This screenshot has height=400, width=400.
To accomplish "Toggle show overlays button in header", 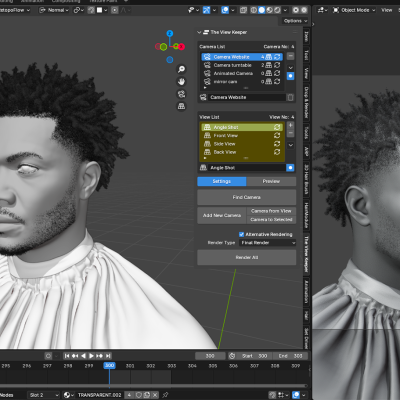I will tap(225, 10).
